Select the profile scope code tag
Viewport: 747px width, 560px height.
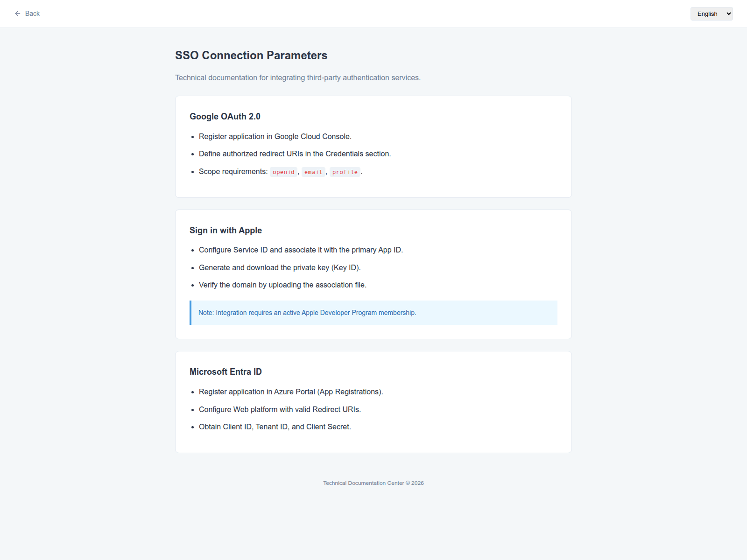coord(345,172)
